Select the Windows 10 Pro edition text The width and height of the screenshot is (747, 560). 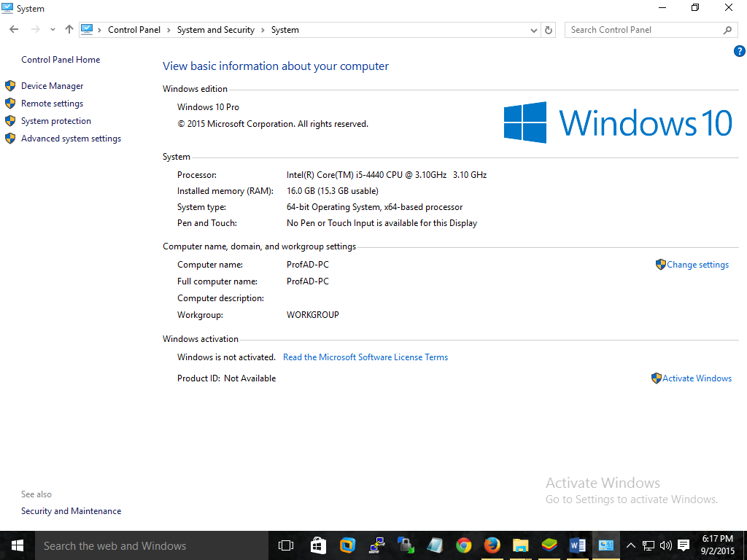pos(208,107)
